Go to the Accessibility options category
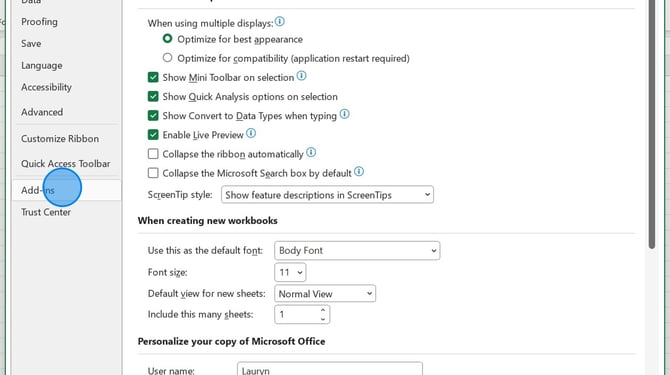This screenshot has height=375, width=670. pyautogui.click(x=47, y=87)
